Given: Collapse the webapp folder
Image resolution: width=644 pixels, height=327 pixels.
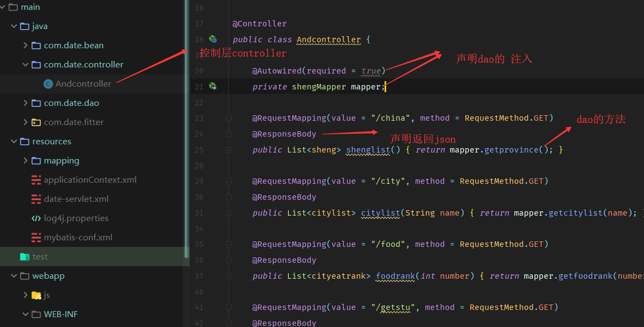Looking at the screenshot, I should [x=14, y=275].
